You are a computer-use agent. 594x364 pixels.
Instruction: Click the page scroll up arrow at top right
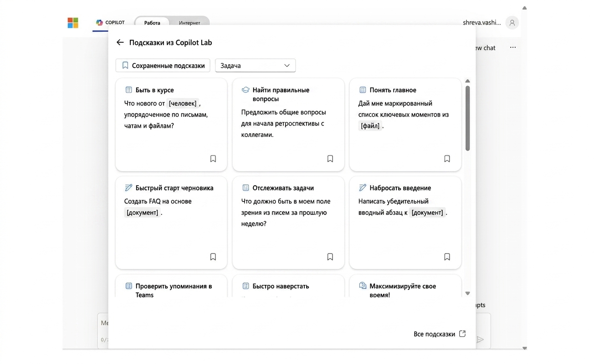(524, 8)
